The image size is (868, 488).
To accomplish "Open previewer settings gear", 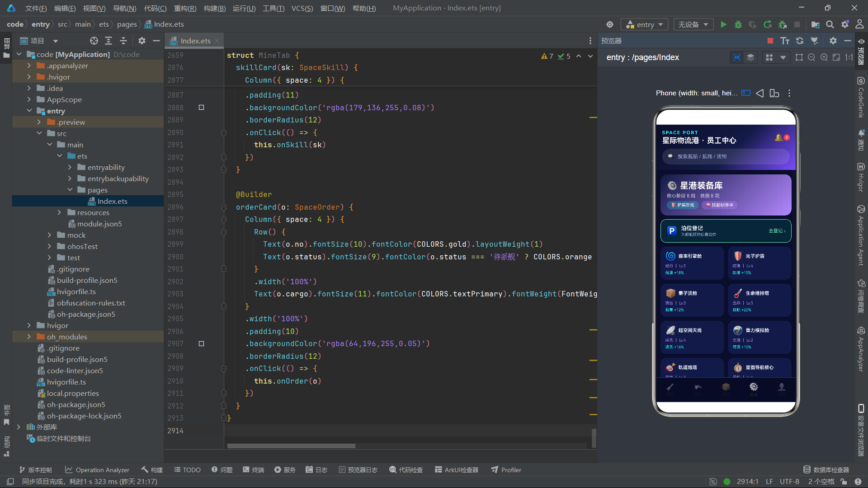I will (x=833, y=41).
